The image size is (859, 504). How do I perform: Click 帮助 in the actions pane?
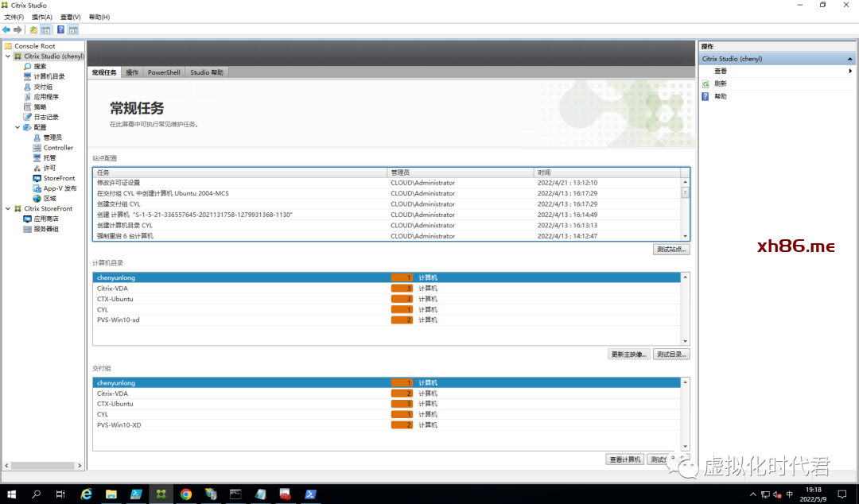(x=721, y=96)
